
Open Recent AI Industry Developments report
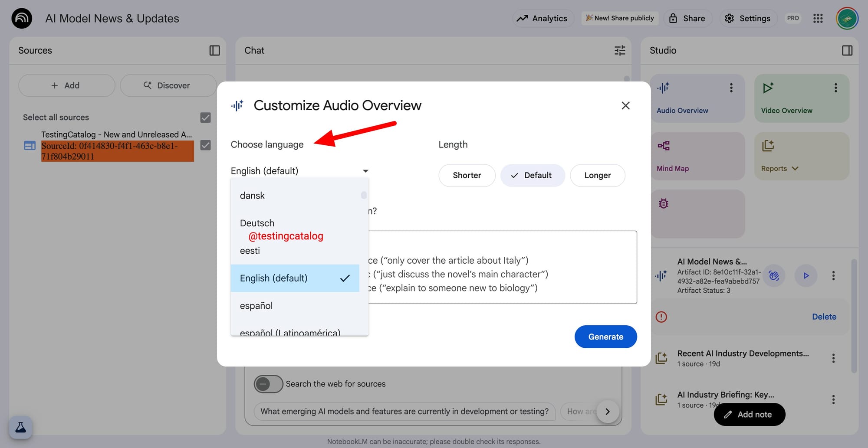click(x=743, y=358)
